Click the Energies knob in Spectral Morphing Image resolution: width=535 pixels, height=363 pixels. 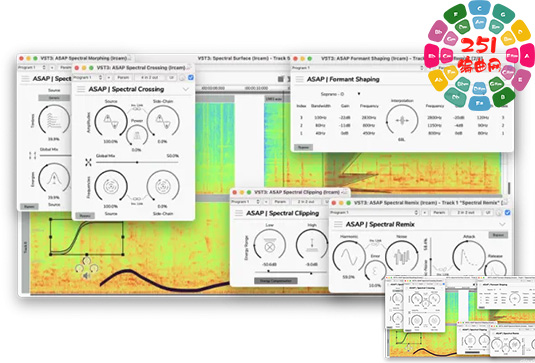(54, 178)
